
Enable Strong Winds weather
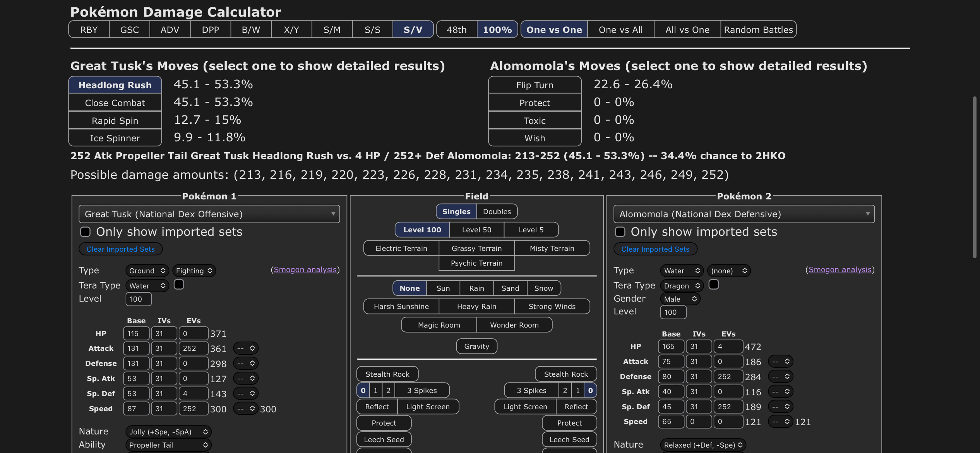pyautogui.click(x=552, y=306)
